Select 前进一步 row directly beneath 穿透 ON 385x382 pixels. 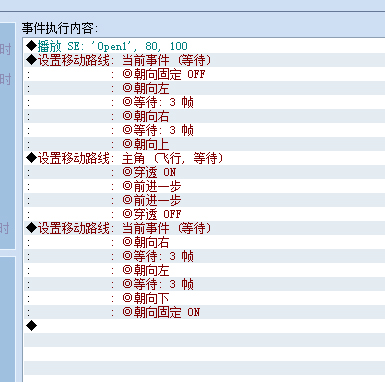click(204, 186)
